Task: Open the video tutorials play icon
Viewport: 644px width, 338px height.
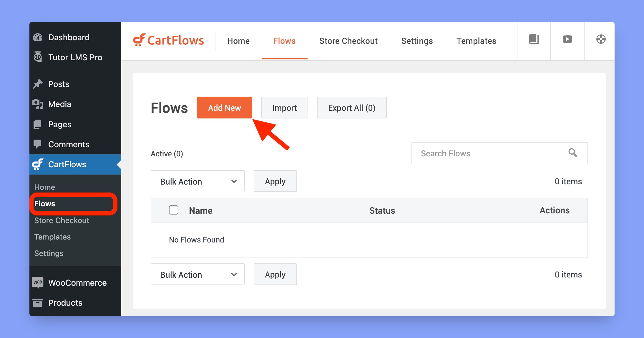Action: [x=567, y=39]
